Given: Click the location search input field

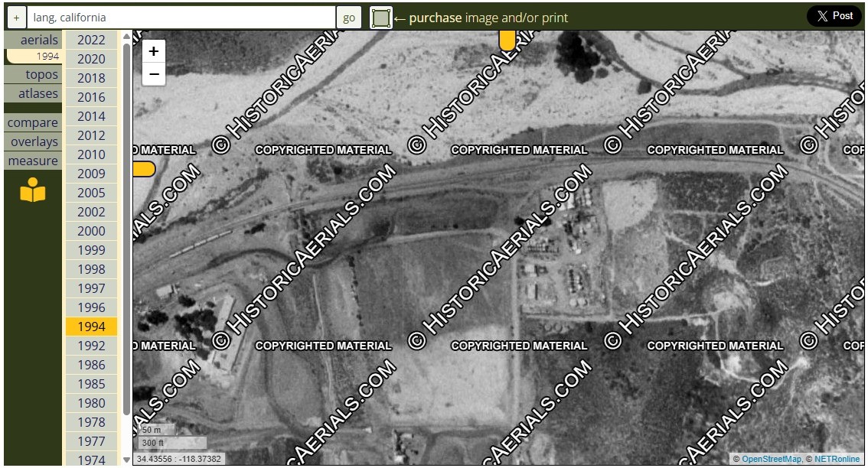Looking at the screenshot, I should coord(181,18).
